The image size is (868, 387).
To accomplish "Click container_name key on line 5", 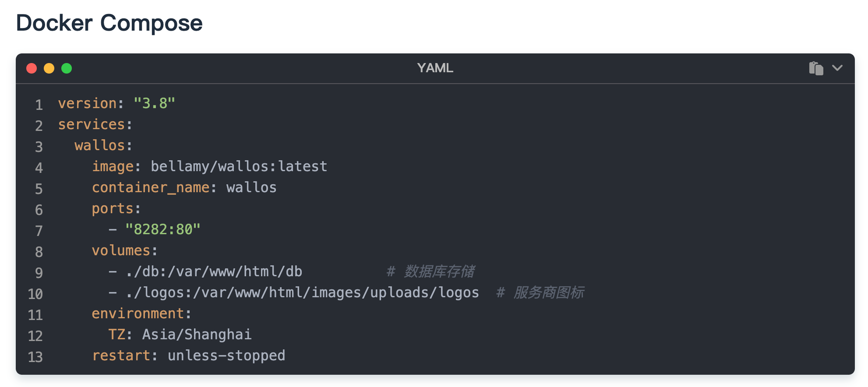I will (x=151, y=187).
